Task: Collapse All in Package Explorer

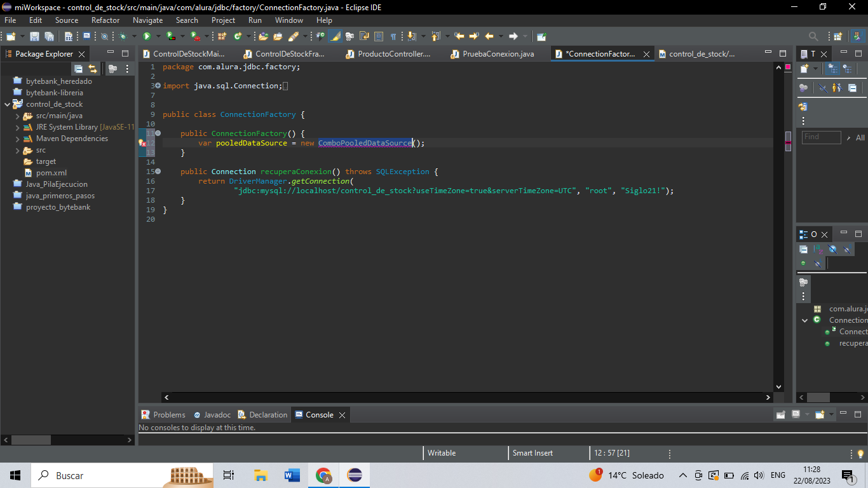Action: click(x=79, y=69)
